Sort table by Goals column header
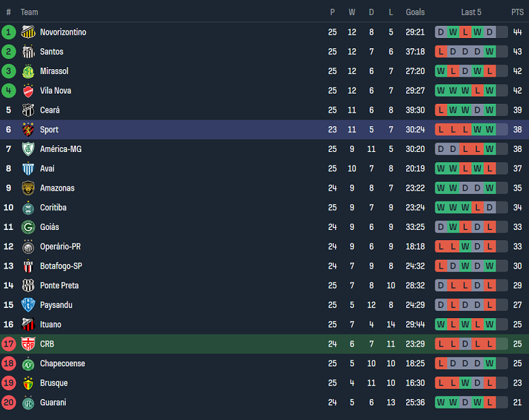Viewport: 529px width, 420px height. (x=415, y=12)
